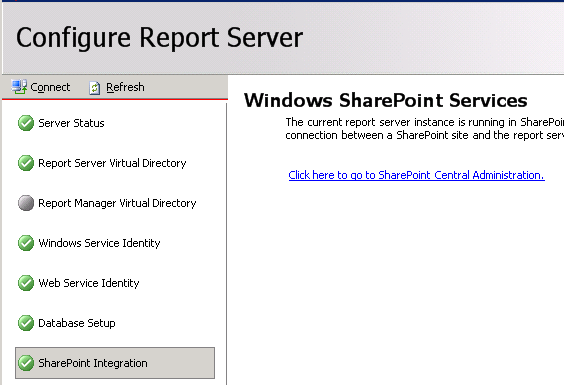Open the Database Setup page
The image size is (564, 385).
point(77,323)
